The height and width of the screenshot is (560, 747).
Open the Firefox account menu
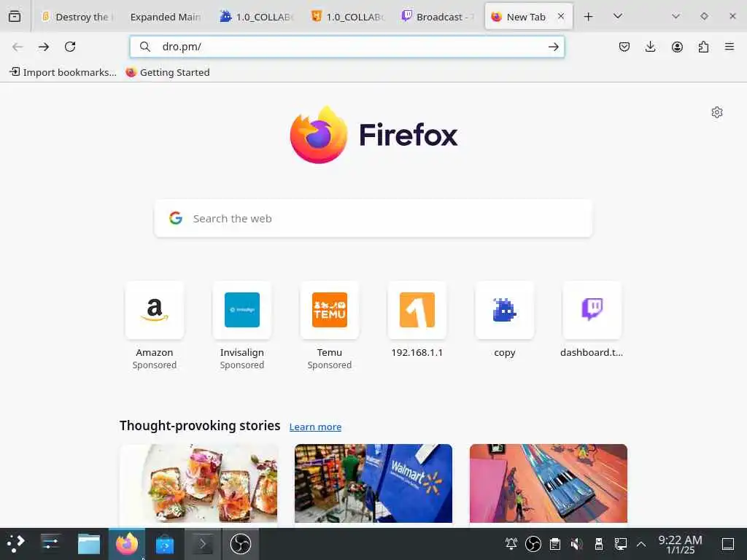tap(677, 47)
